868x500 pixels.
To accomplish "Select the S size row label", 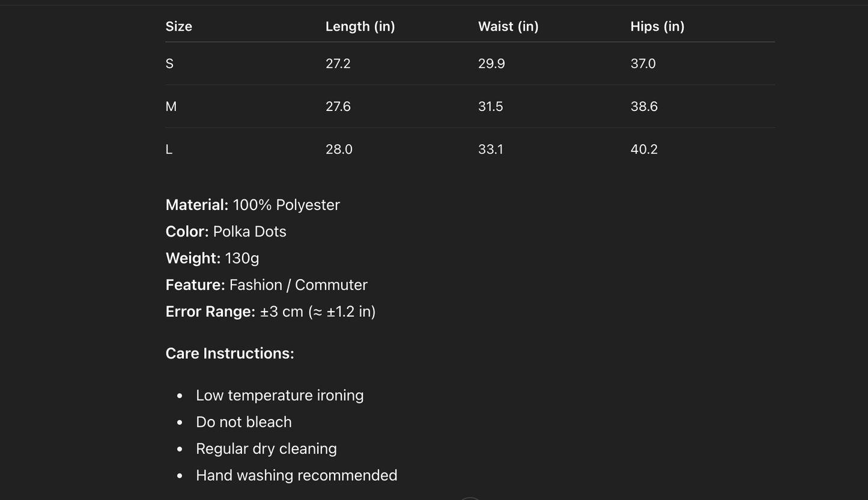I will coord(169,64).
